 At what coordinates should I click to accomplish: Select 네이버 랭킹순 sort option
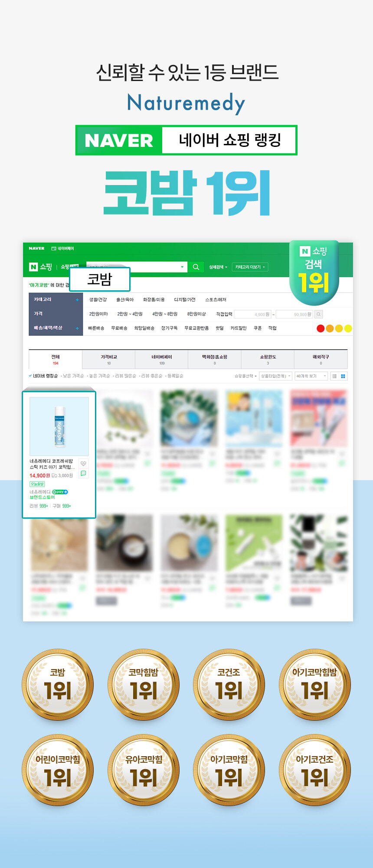pyautogui.click(x=45, y=376)
